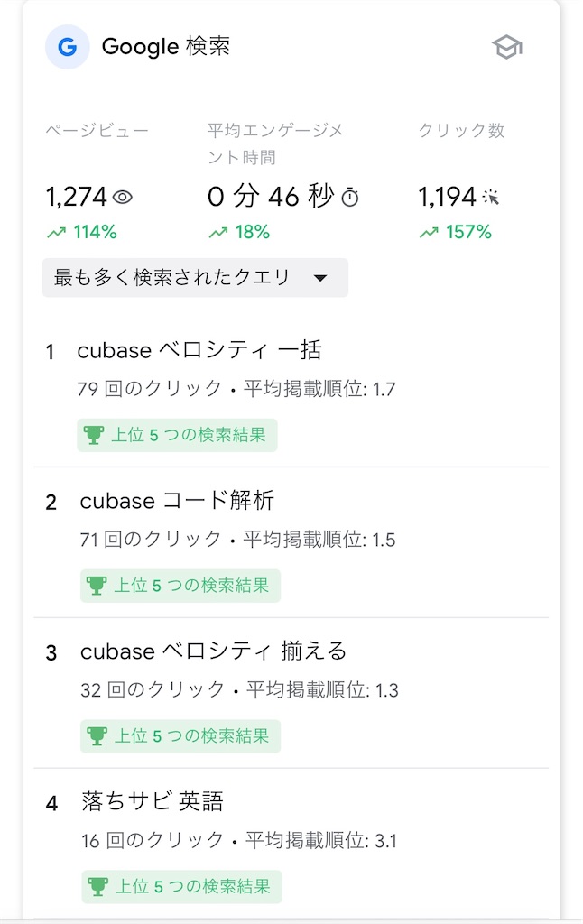Open the graduation cap help icon
The width and height of the screenshot is (583, 924).
pyautogui.click(x=507, y=46)
